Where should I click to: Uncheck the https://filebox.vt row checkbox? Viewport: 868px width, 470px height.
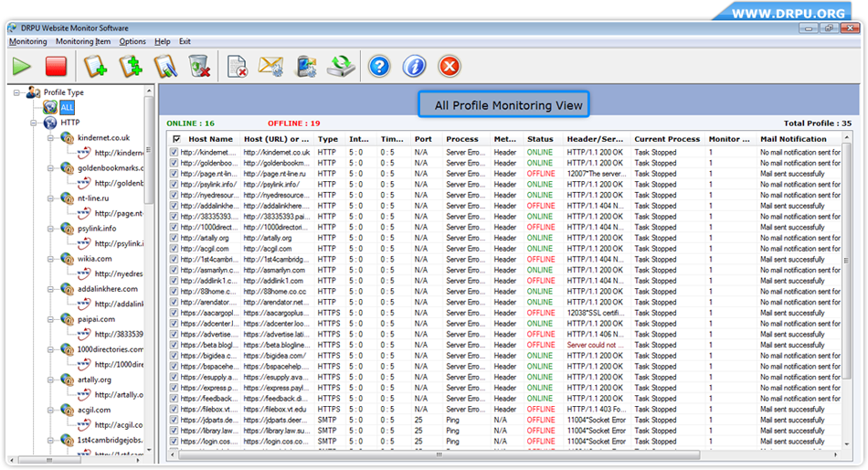click(175, 409)
